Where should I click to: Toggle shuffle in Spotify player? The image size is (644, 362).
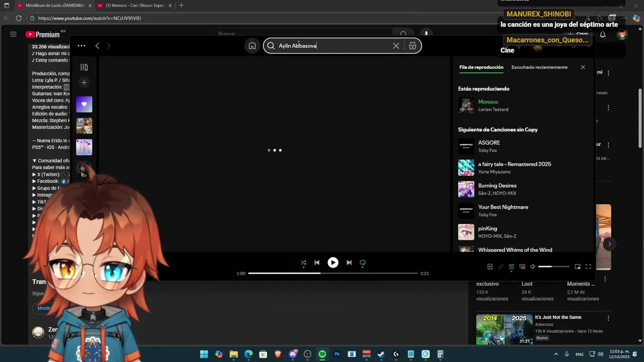(x=303, y=262)
